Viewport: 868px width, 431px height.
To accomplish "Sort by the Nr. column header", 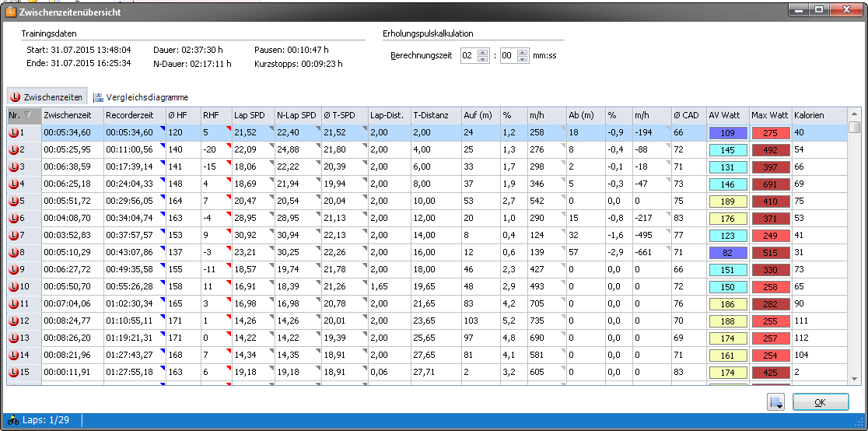I will [x=24, y=115].
